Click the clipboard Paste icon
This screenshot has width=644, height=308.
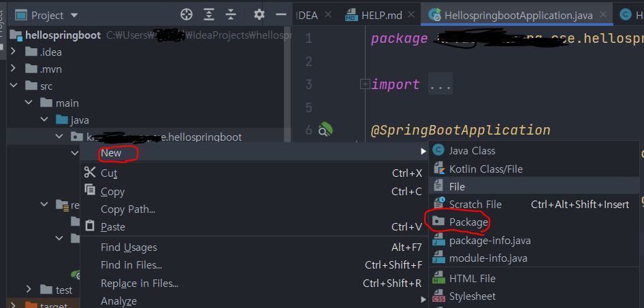[90, 226]
